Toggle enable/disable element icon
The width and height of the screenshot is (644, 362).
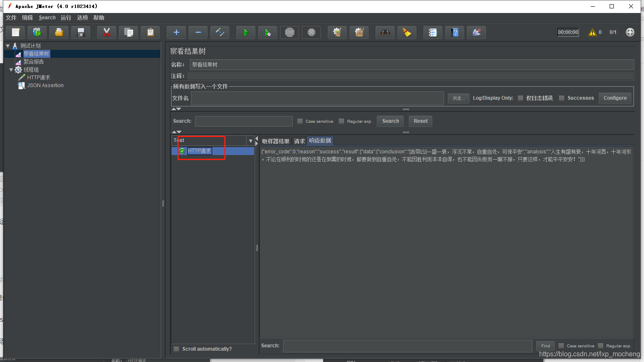pyautogui.click(x=220, y=32)
